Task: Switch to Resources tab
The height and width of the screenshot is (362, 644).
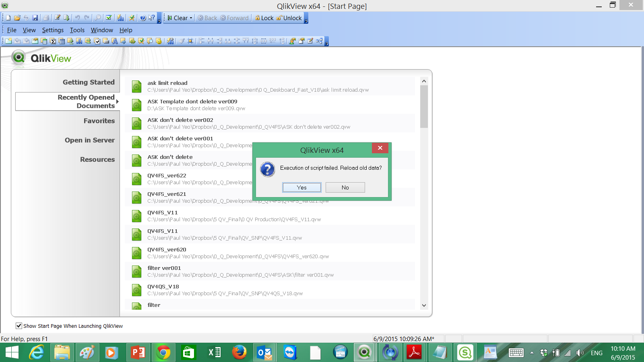Action: (x=97, y=159)
